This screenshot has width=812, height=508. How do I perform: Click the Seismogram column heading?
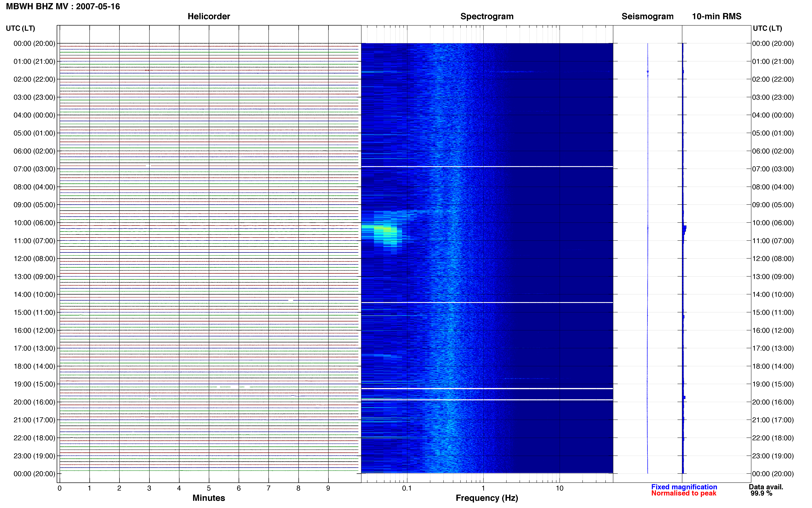[x=648, y=16]
